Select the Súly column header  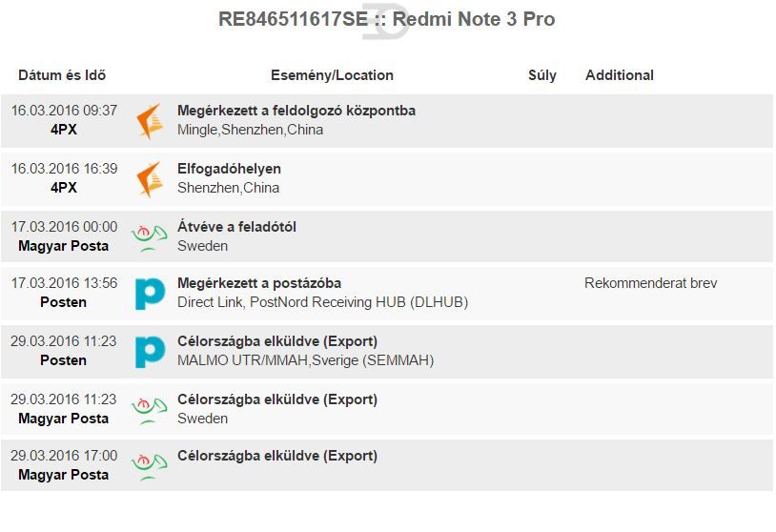(x=542, y=75)
